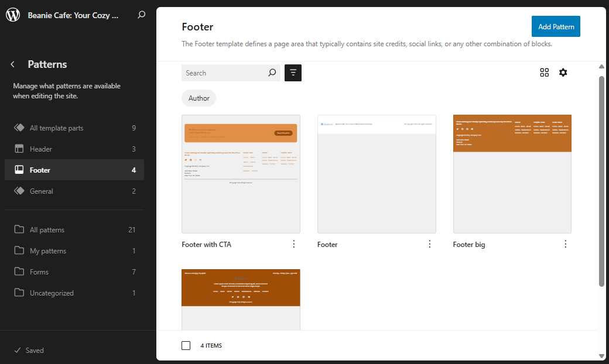The image size is (609, 364).
Task: Click the grid view layout icon
Action: click(x=544, y=72)
